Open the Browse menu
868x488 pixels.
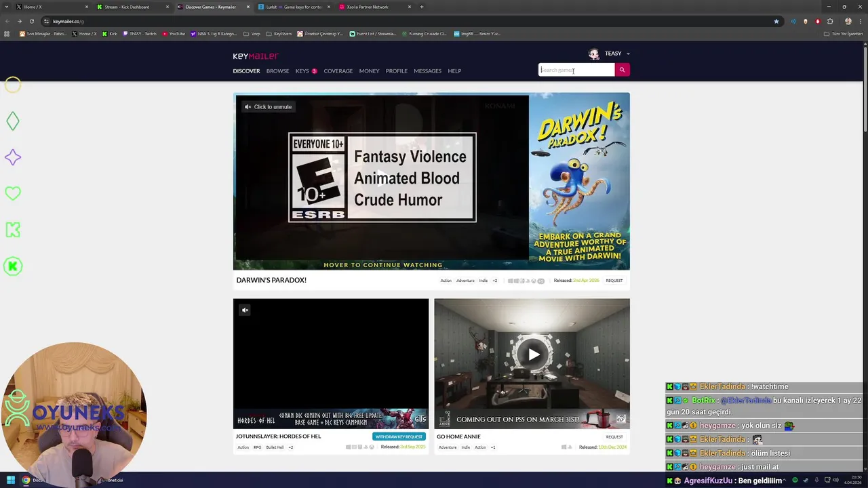[x=277, y=70]
